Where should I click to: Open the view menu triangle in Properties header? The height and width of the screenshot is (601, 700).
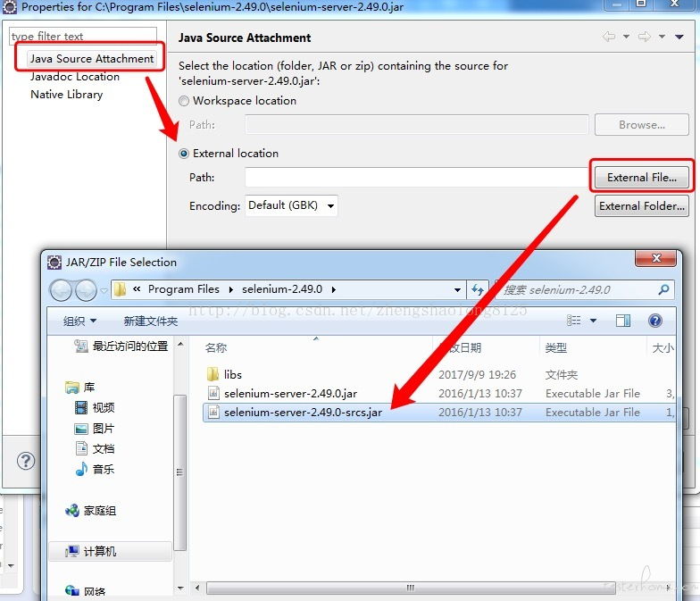(x=679, y=37)
